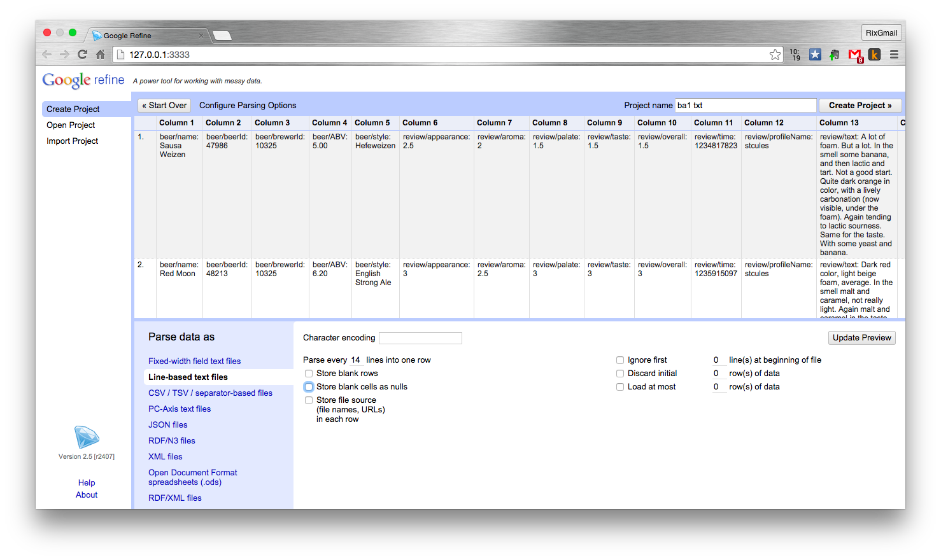Screen dimensions: 941x560
Task: Choose RDF/N3 files parser
Action: [172, 440]
